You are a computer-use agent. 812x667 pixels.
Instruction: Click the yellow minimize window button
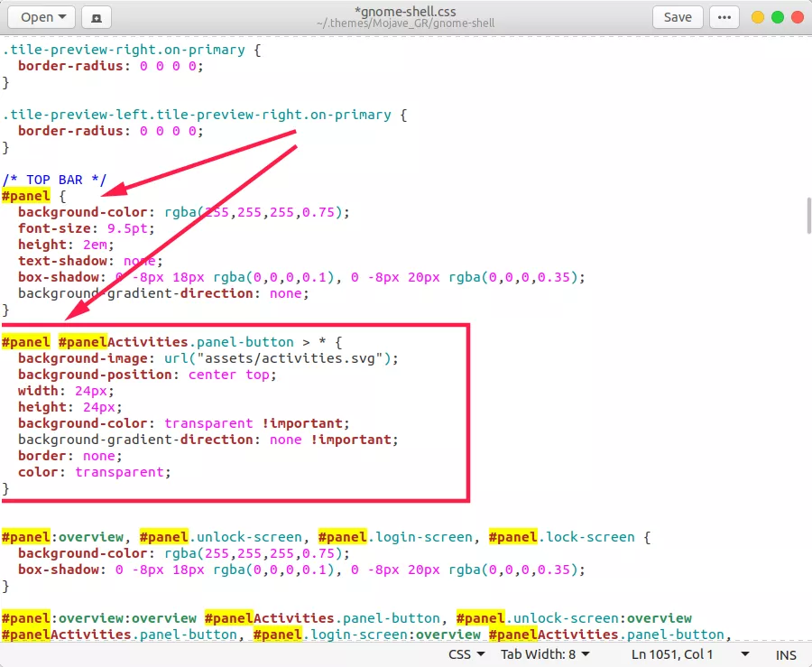758,17
